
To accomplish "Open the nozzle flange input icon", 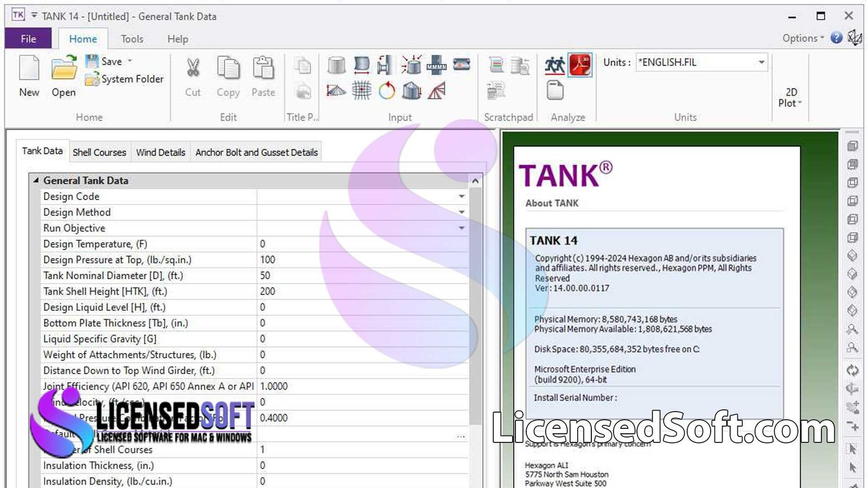I will coord(385,66).
